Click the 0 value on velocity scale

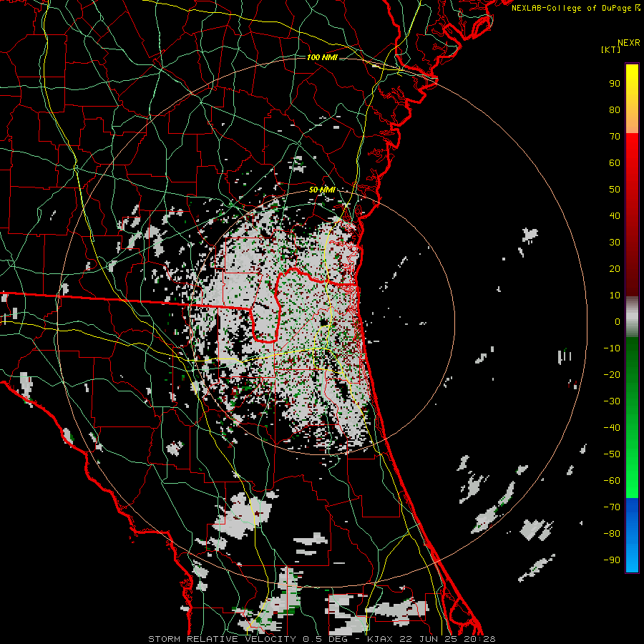pyautogui.click(x=618, y=321)
